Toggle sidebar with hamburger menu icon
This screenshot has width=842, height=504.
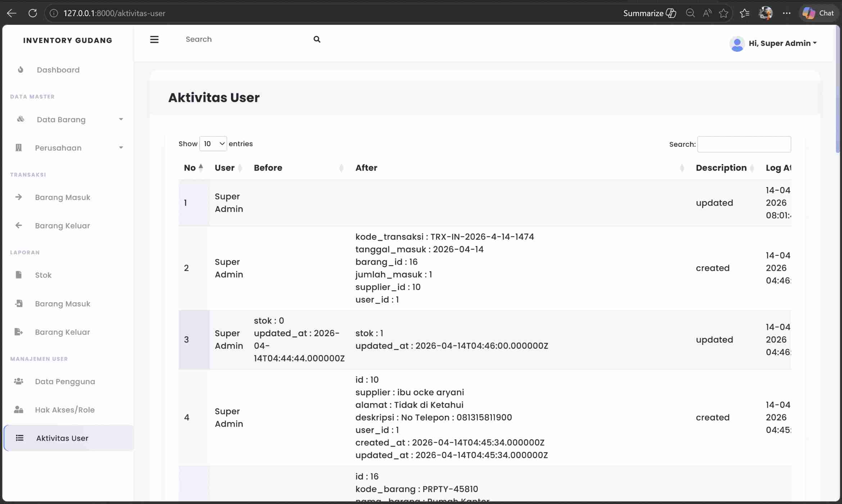click(154, 40)
